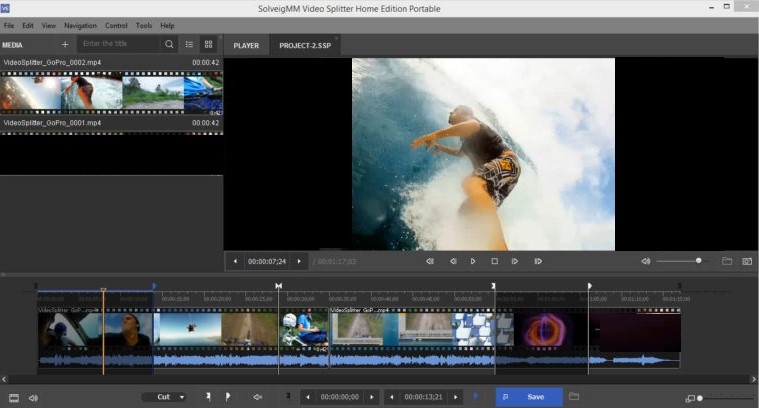This screenshot has width=759, height=408.
Task: Increase fragment end time 00:00:13;21
Action: (x=455, y=397)
